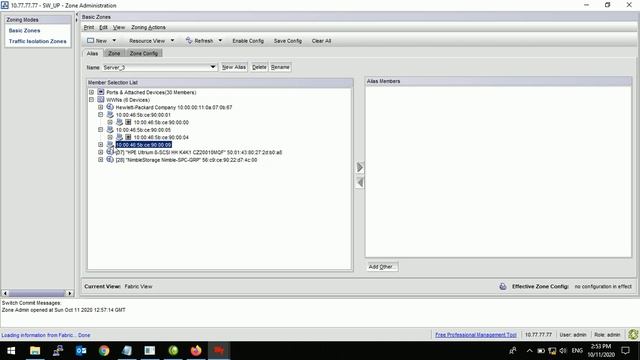Viewport: 640px width, 360px height.
Task: Click the Hewlett-Packard Company device icon
Action: pos(110,107)
